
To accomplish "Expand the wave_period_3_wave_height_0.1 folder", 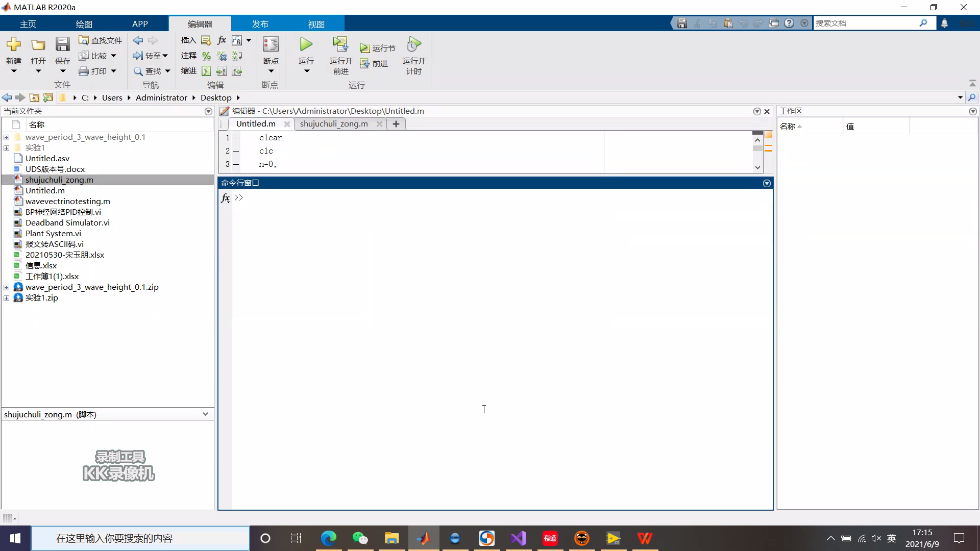I will (x=6, y=137).
